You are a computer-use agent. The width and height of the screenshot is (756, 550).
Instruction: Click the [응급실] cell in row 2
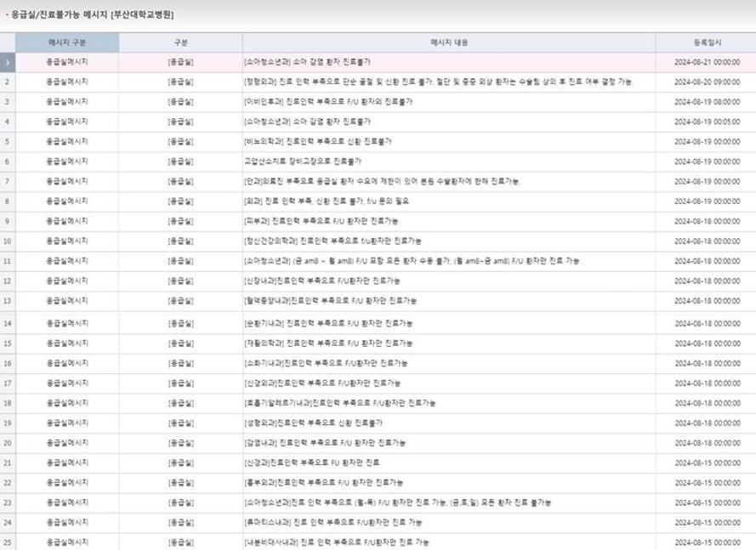[x=180, y=82]
